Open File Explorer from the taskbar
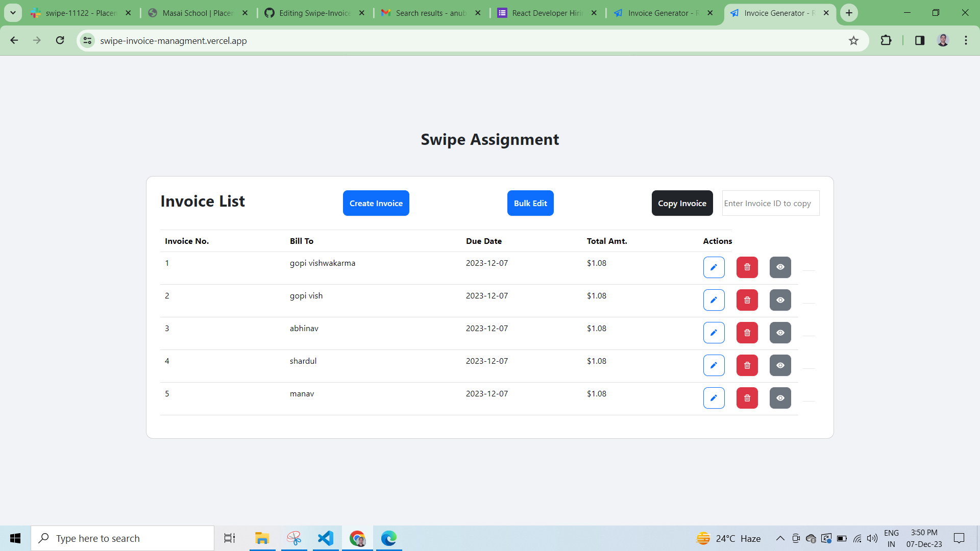The width and height of the screenshot is (980, 551). point(262,538)
